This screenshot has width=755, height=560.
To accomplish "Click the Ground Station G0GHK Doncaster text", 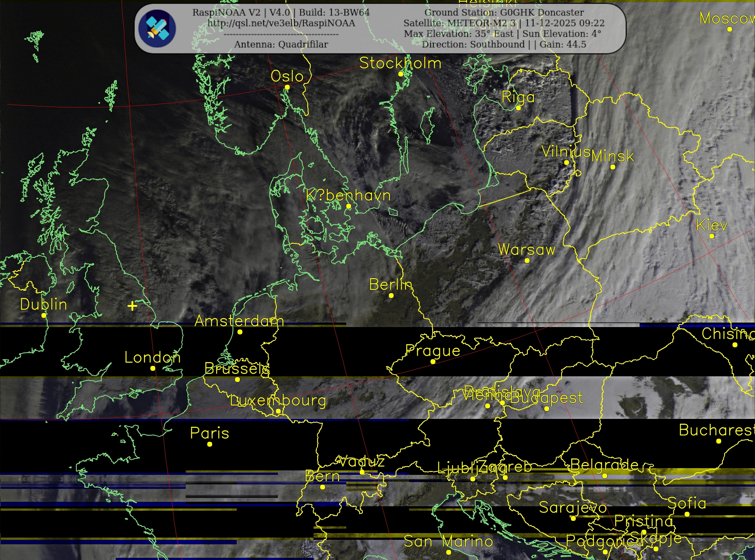I will pos(504,13).
